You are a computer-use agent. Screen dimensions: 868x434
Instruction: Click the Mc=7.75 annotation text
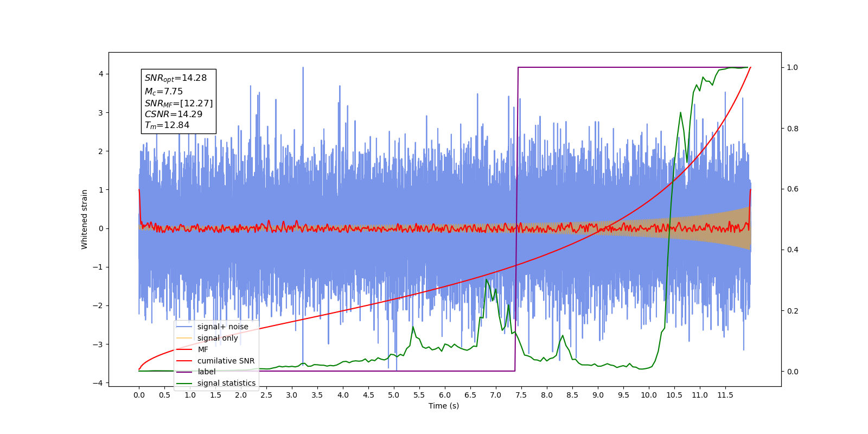pos(164,92)
